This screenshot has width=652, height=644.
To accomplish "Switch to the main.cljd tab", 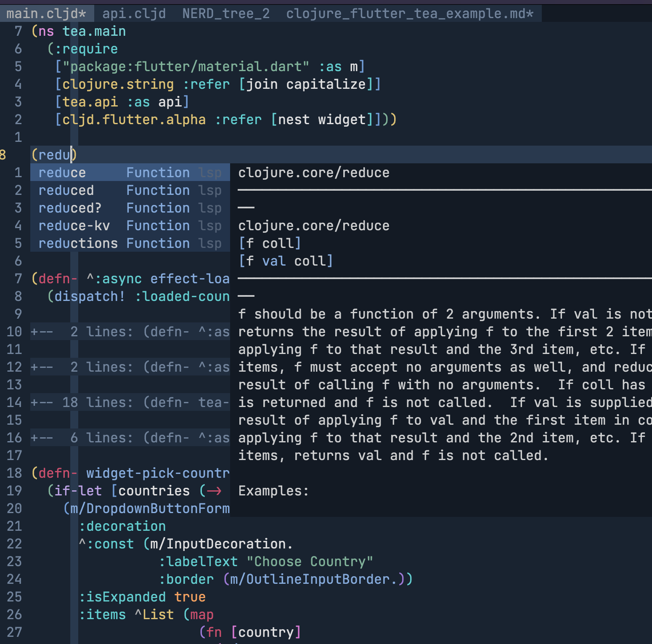I will tap(46, 13).
